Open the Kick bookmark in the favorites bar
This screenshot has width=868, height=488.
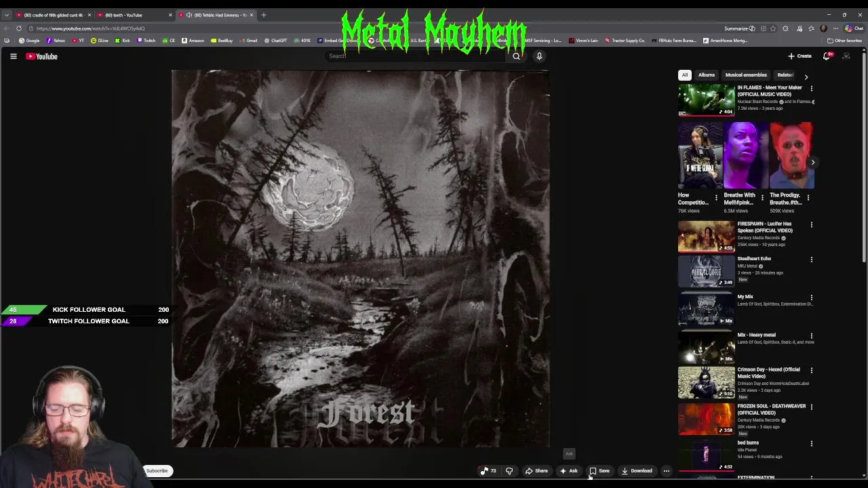pos(123,41)
